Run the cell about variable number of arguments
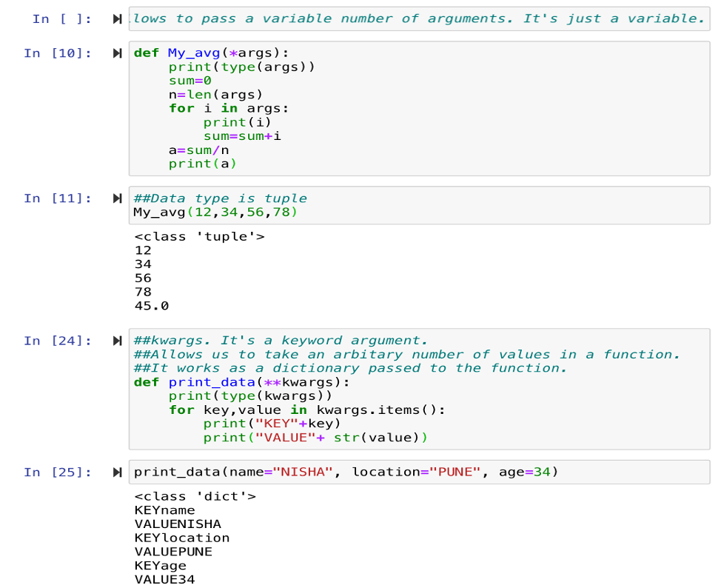This screenshot has width=724, height=588. 117,19
